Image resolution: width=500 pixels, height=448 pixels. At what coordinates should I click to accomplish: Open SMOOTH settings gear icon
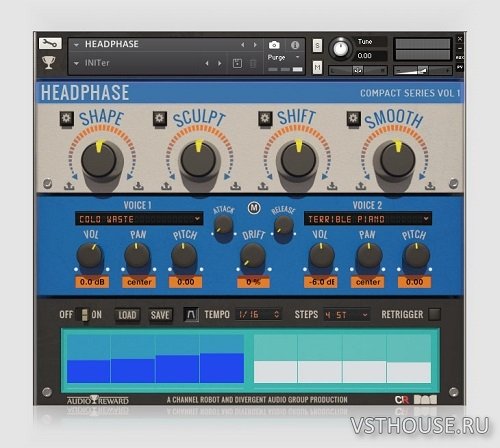pos(353,119)
